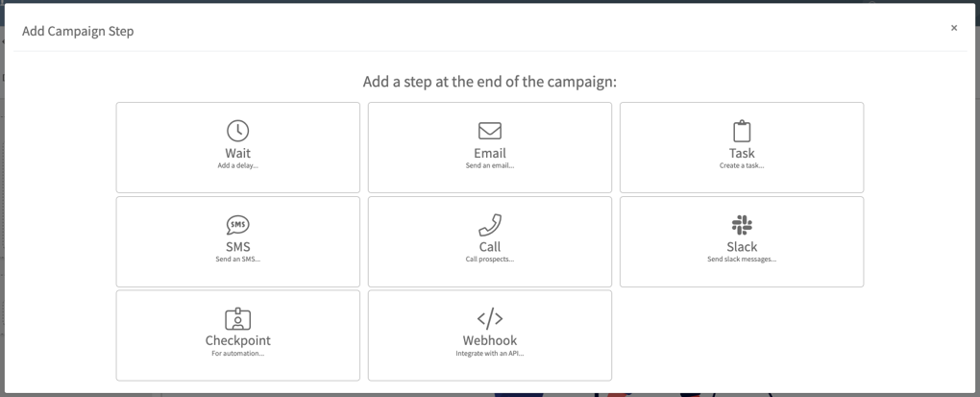
Task: Click the SMS speech bubble icon
Action: 237,225
